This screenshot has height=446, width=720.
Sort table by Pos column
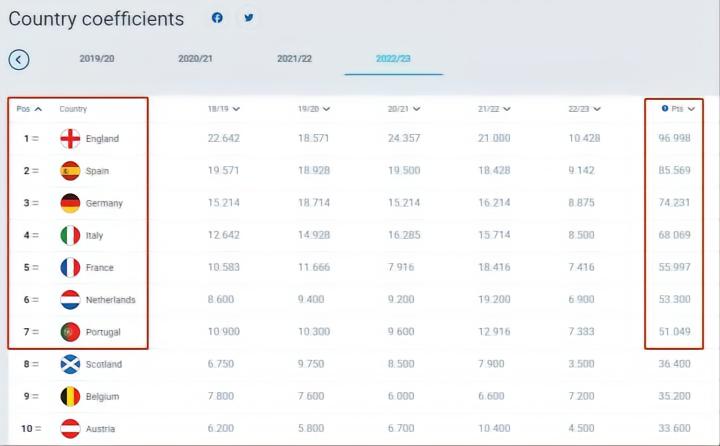[x=29, y=108]
